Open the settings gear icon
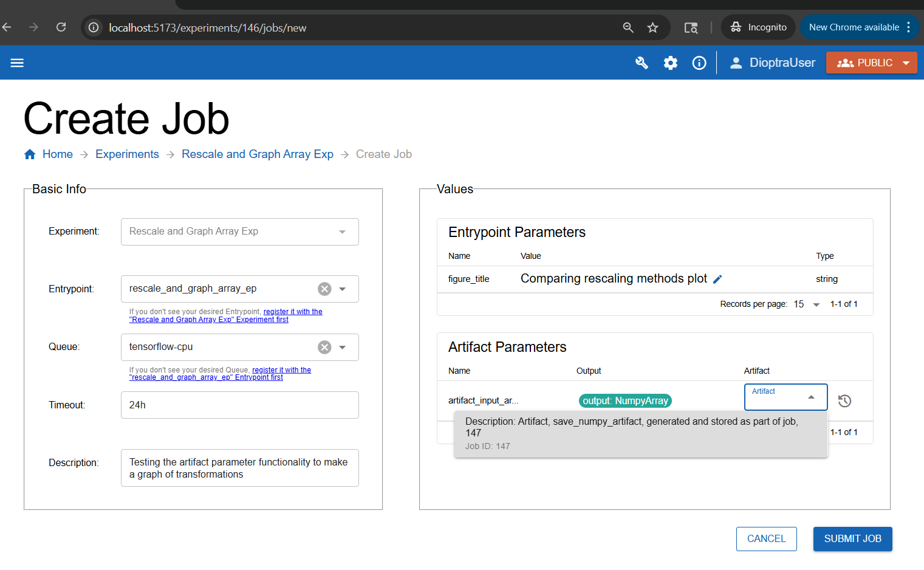This screenshot has height=570, width=924. tap(670, 63)
